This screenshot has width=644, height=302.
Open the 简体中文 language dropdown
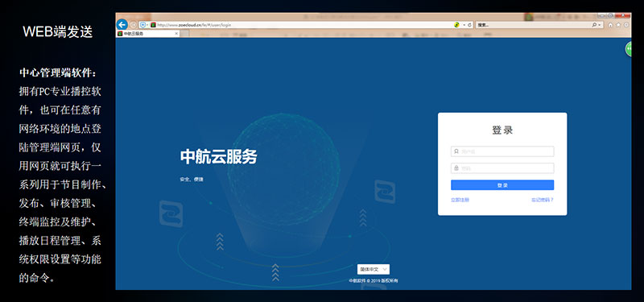point(374,270)
